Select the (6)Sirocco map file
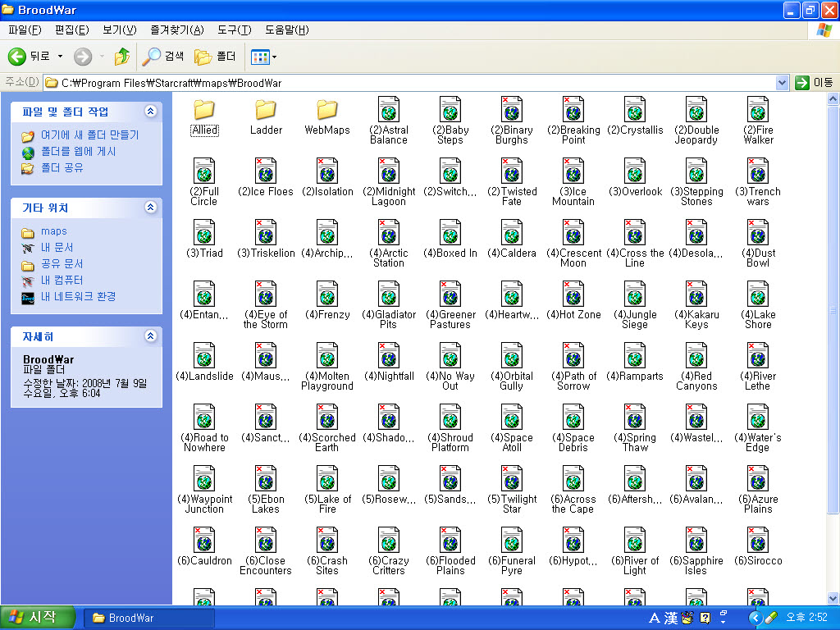 (x=758, y=547)
